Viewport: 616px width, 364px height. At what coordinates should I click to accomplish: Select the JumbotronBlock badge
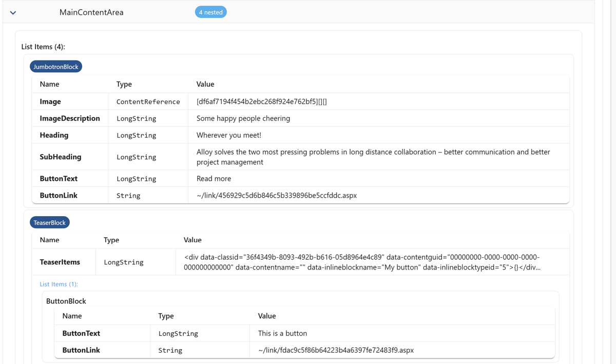click(x=55, y=66)
